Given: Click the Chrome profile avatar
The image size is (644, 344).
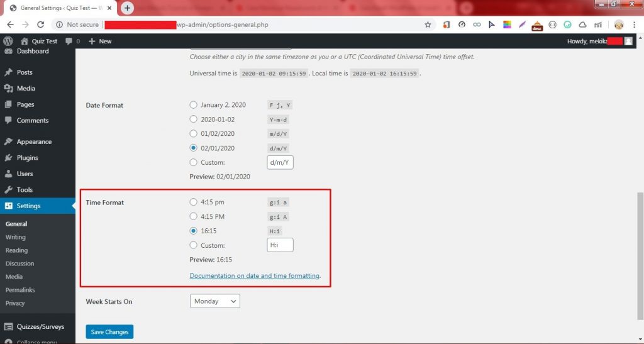Looking at the screenshot, I should 619,25.
